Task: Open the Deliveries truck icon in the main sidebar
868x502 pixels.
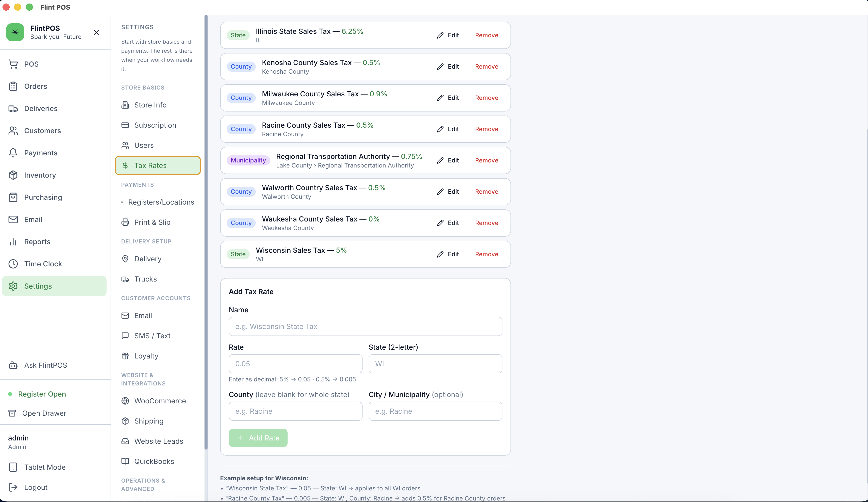Action: click(13, 108)
